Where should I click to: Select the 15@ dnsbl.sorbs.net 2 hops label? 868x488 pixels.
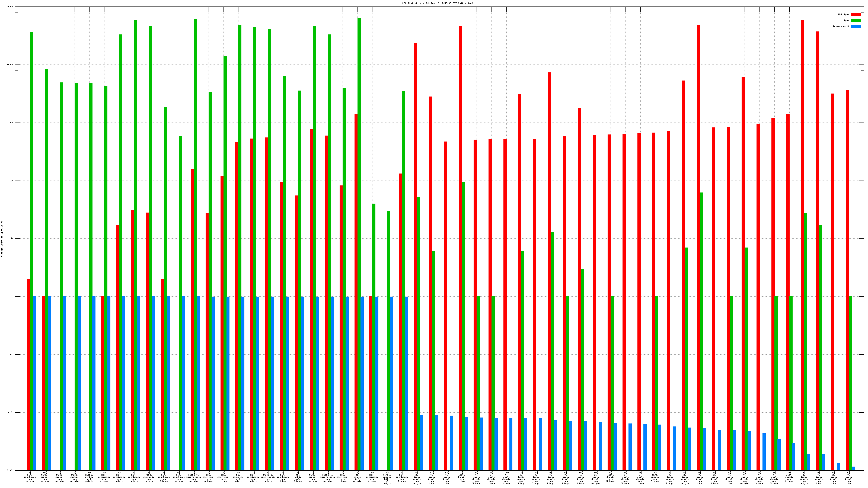(x=45, y=477)
